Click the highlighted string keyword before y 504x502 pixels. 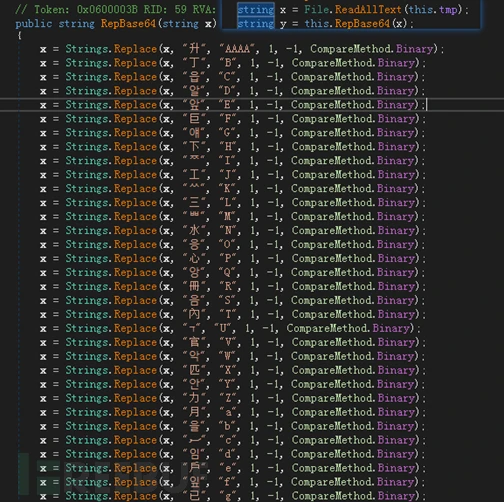256,24
